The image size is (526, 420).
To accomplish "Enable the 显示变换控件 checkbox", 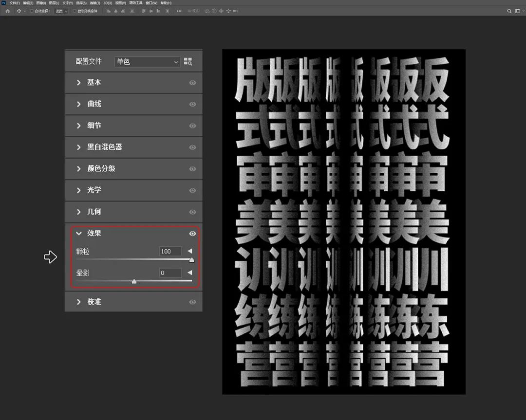I will [x=74, y=11].
